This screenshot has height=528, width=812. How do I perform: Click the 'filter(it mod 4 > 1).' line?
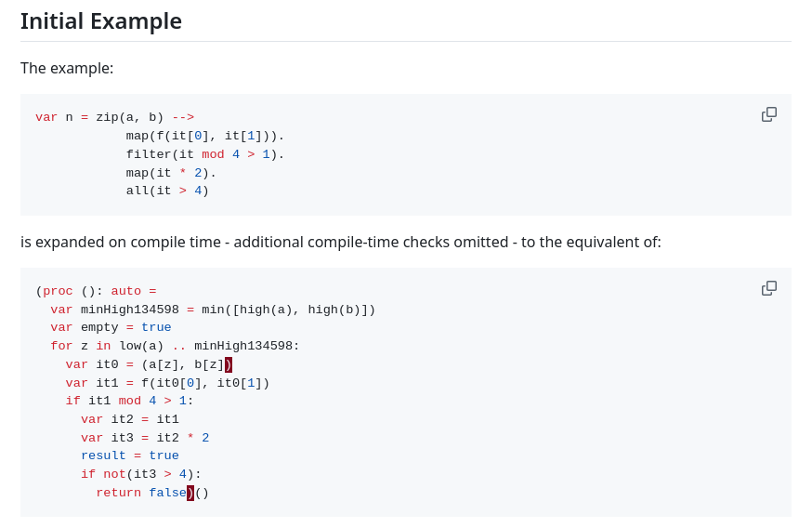(x=205, y=154)
